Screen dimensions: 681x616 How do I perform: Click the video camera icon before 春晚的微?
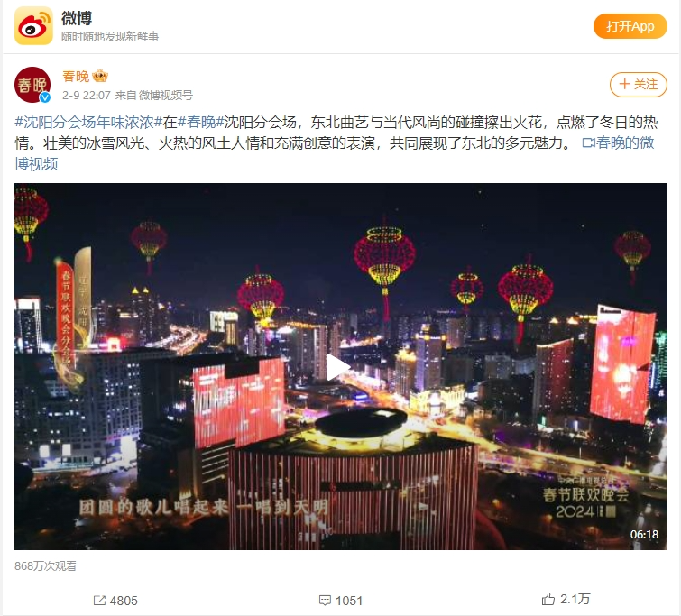588,143
